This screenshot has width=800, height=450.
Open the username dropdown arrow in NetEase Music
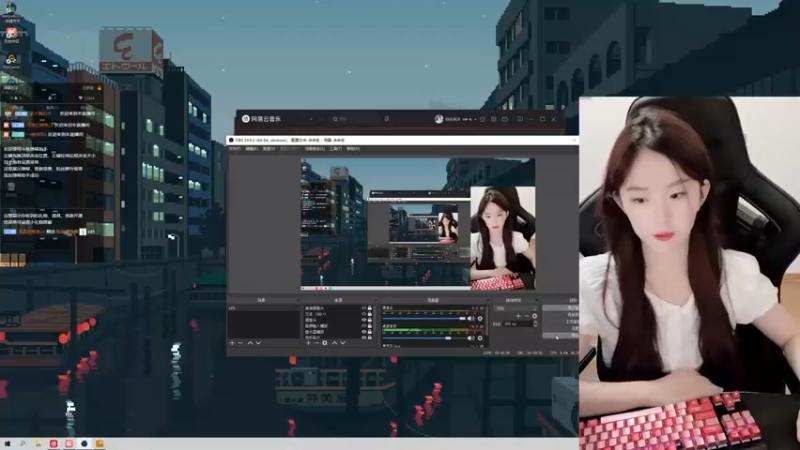(476, 119)
